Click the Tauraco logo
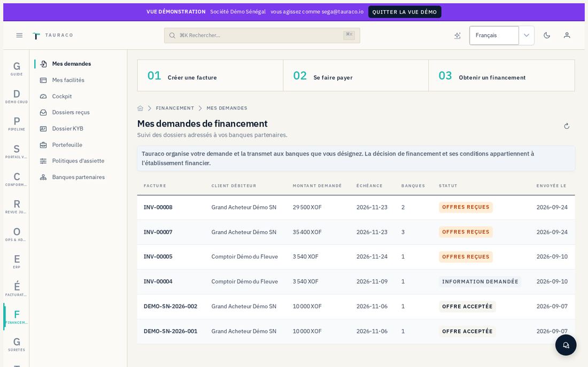This screenshot has height=367, width=588. coord(52,35)
